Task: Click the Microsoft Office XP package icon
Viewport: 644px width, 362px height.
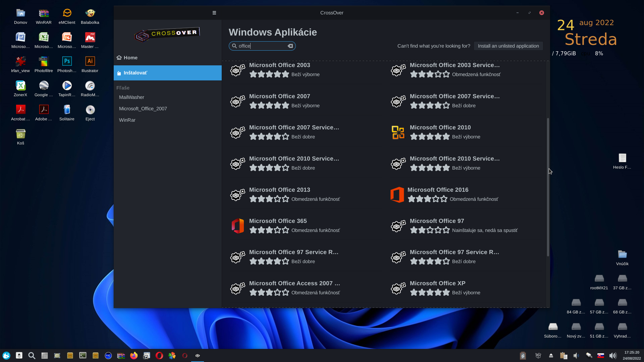Action: coord(398,288)
